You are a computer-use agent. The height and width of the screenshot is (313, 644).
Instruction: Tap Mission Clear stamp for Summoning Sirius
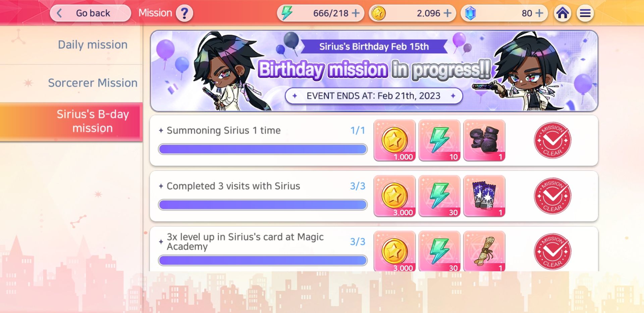552,140
